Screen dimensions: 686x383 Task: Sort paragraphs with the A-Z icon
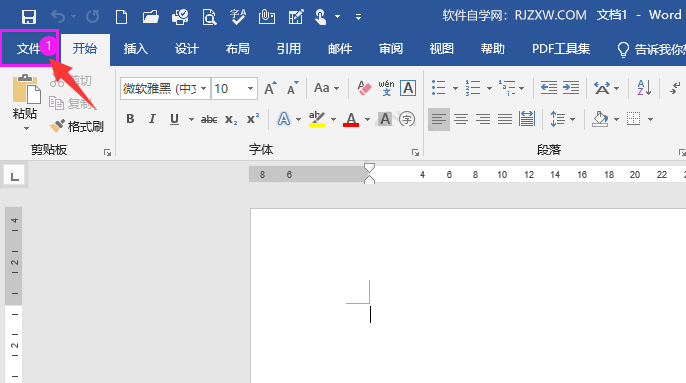644,88
